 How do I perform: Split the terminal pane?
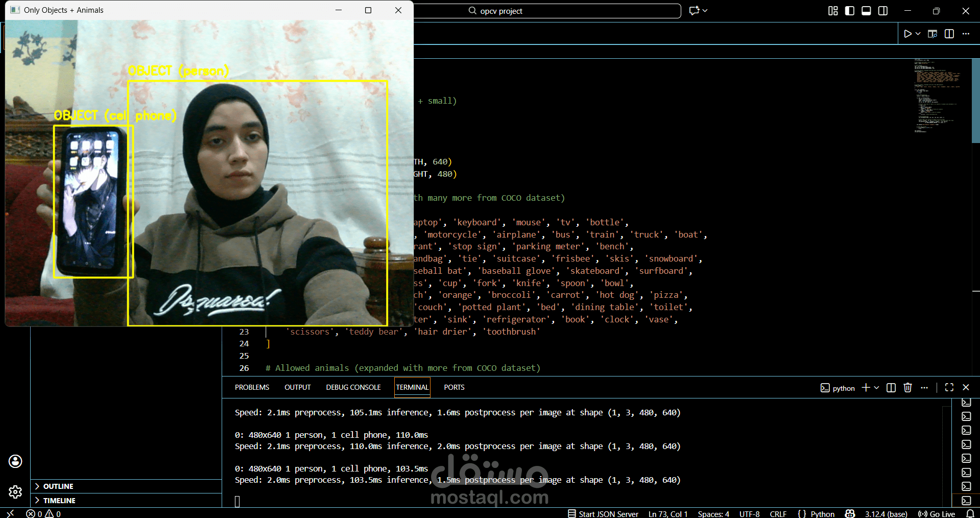coord(891,388)
